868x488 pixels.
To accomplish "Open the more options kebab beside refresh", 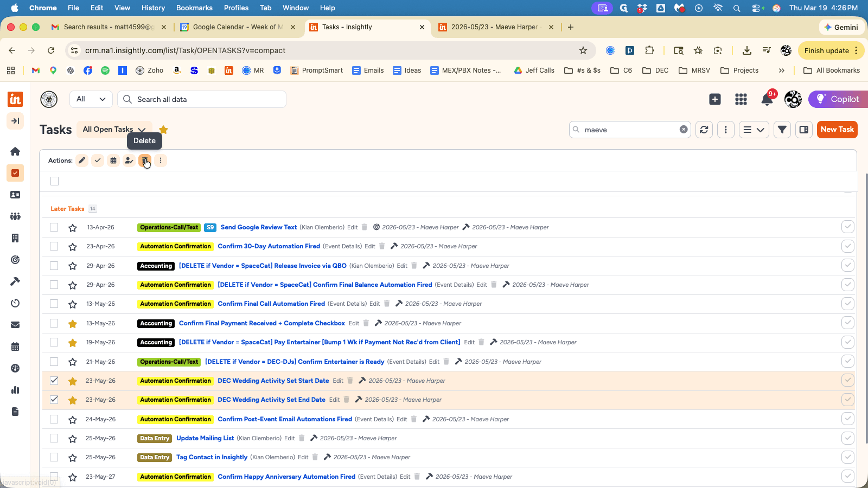I will (x=726, y=130).
